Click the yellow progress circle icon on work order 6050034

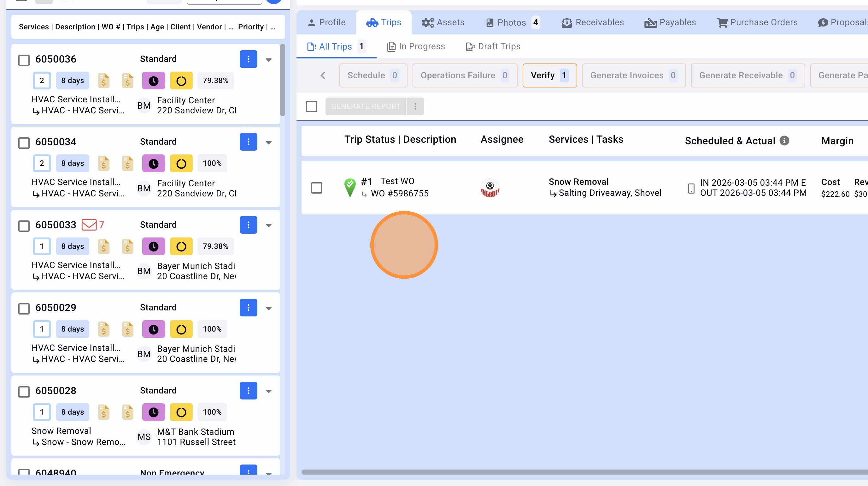point(181,163)
